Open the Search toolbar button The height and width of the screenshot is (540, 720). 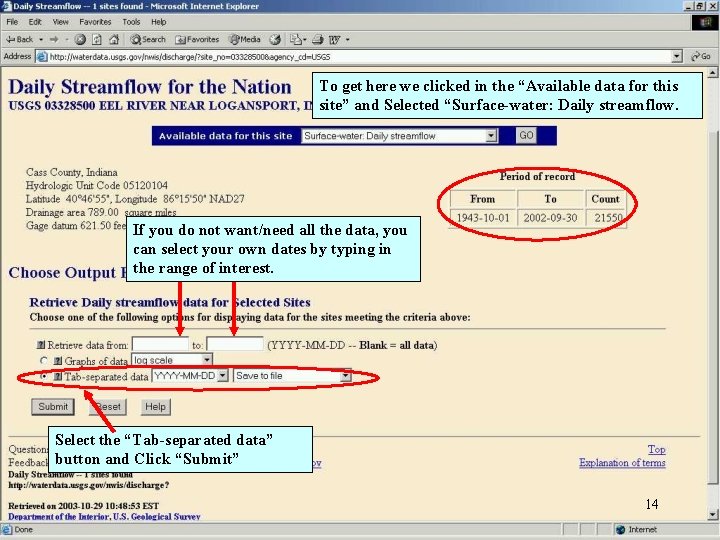point(148,39)
